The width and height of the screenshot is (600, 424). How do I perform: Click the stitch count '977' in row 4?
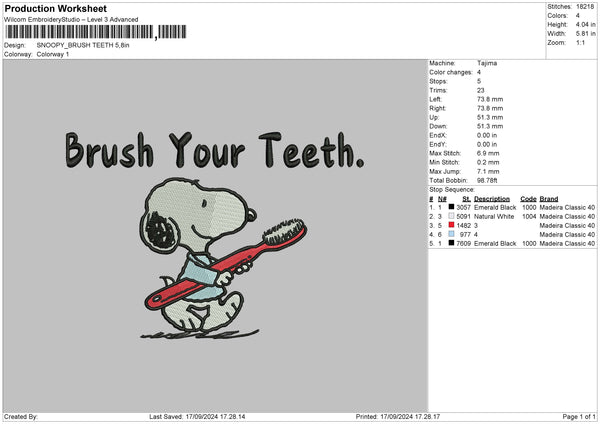[x=465, y=235]
